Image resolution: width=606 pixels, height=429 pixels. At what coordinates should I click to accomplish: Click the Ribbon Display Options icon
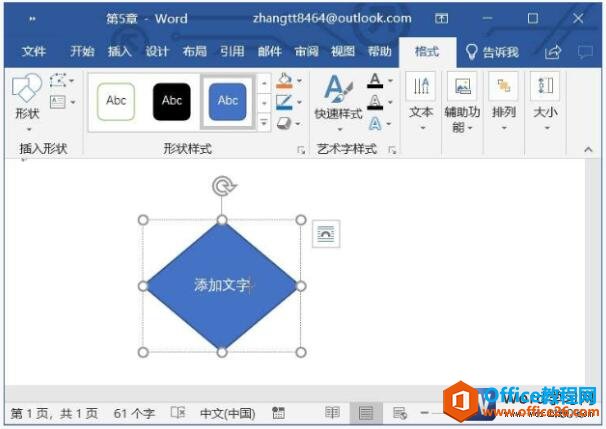(x=441, y=18)
